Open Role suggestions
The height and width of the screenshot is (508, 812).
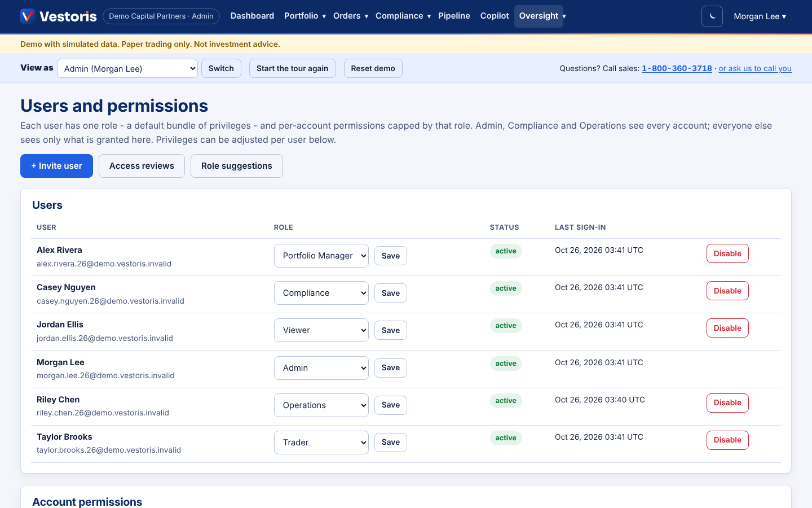(x=237, y=166)
